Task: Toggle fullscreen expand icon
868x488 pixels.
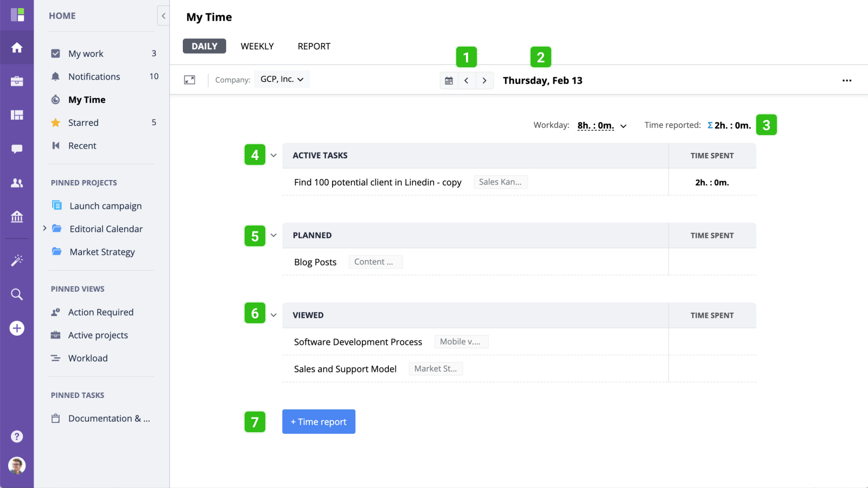Action: [x=189, y=80]
